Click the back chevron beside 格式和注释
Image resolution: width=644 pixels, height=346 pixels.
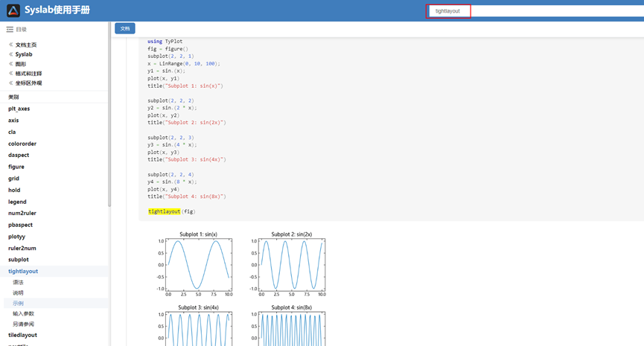click(10, 73)
